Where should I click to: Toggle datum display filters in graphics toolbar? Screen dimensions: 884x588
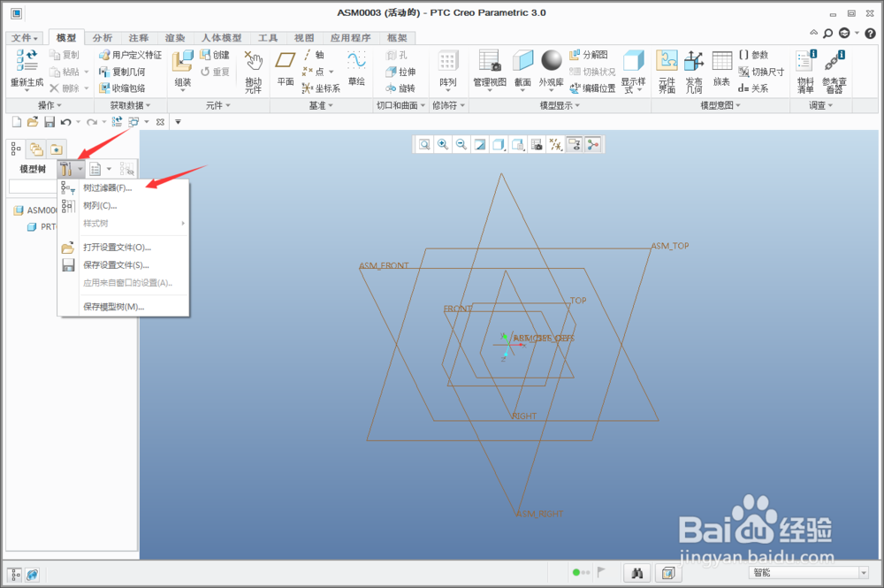[556, 145]
